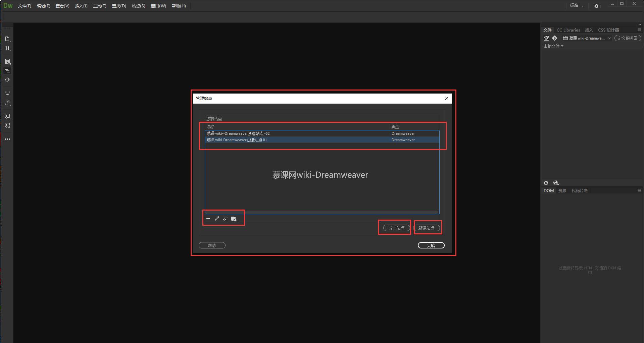Click the 导入站点 button
The image size is (644, 343).
396,228
